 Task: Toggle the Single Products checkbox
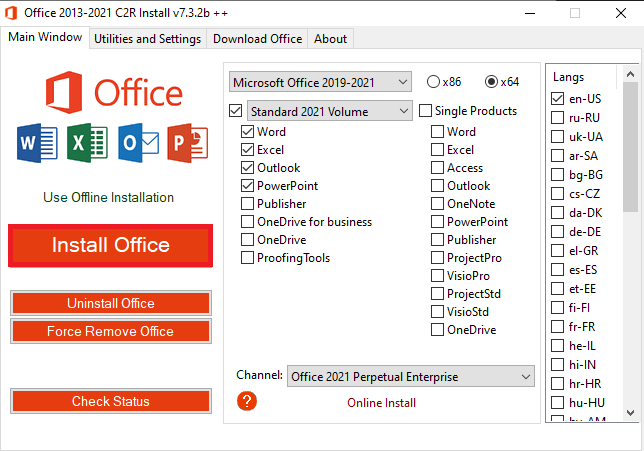point(426,111)
